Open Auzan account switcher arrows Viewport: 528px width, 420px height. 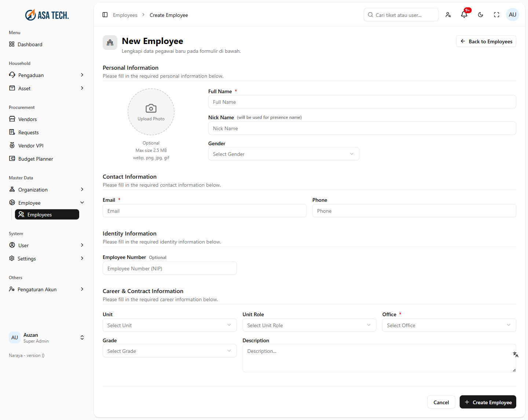(x=82, y=337)
